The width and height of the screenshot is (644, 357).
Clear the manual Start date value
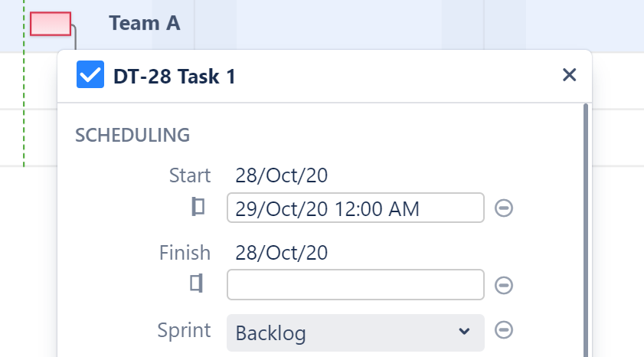tap(503, 208)
